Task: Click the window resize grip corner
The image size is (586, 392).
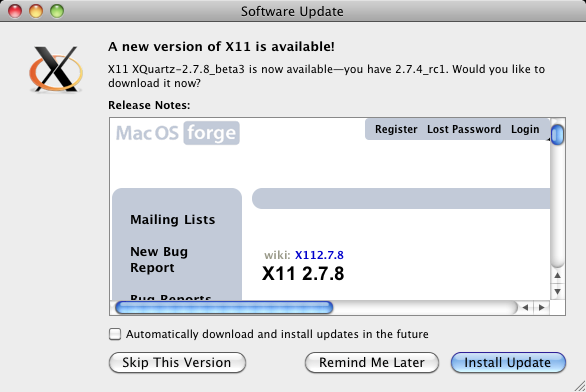Action: [x=580, y=386]
